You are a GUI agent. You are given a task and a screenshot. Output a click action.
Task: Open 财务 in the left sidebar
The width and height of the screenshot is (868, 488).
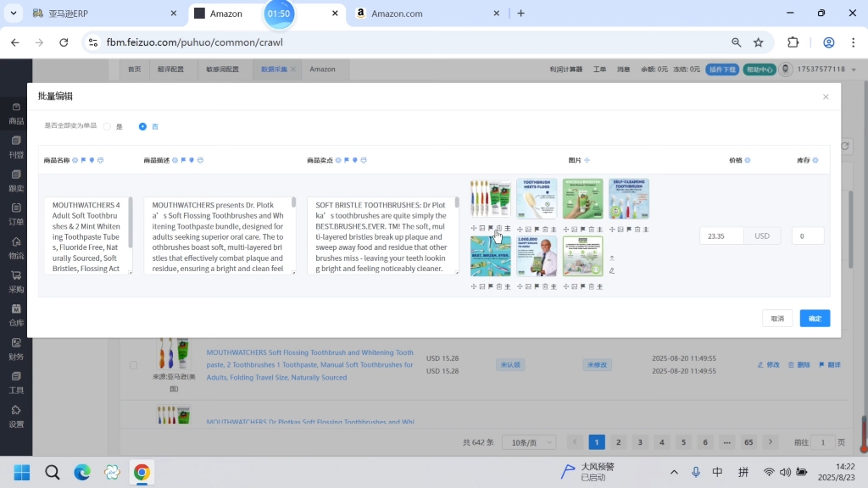coord(16,349)
